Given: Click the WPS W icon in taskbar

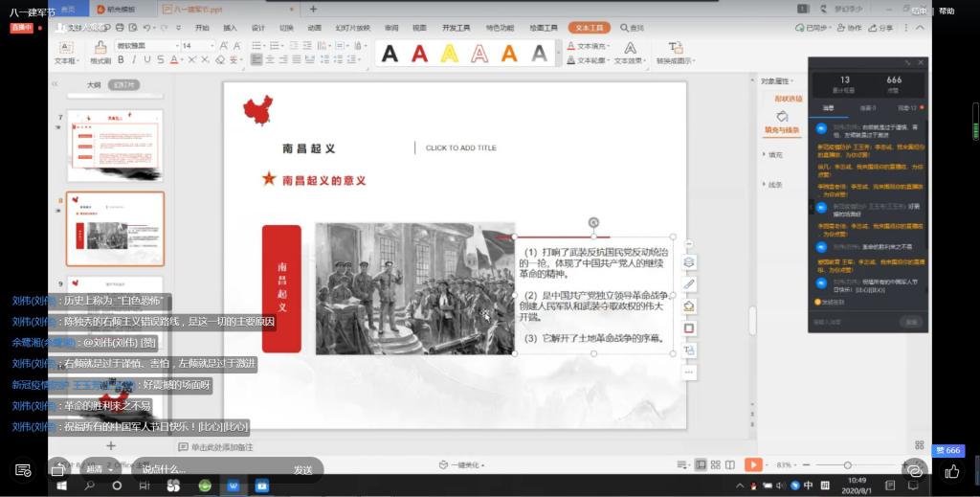Looking at the screenshot, I should point(234,486).
